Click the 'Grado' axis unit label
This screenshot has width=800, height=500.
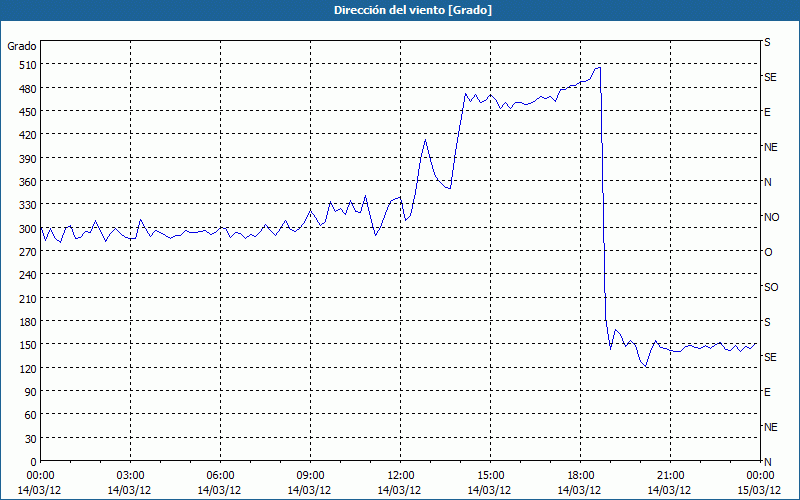[22, 46]
